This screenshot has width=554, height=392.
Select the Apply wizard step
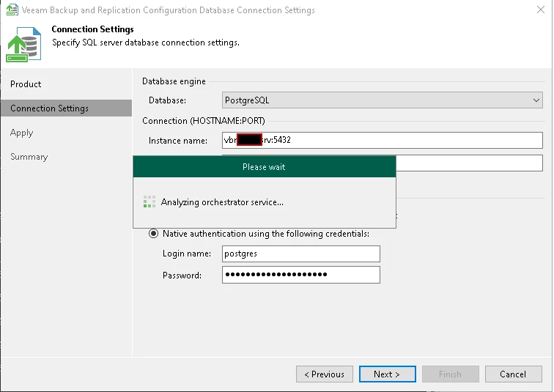(21, 133)
